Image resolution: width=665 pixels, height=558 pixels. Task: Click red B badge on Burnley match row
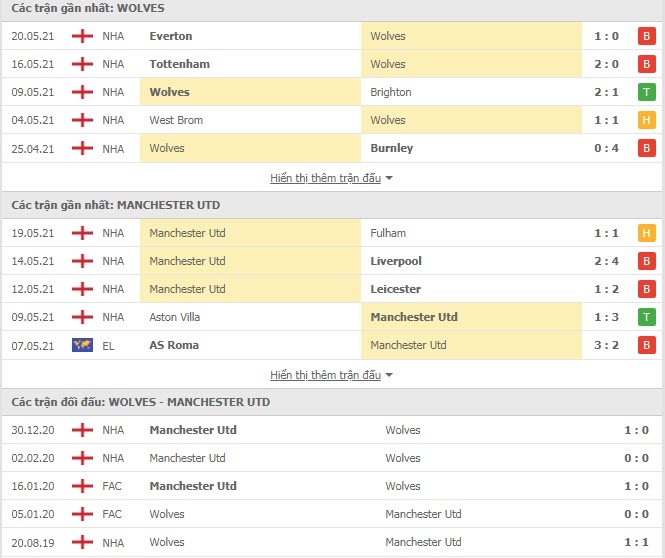pos(646,148)
